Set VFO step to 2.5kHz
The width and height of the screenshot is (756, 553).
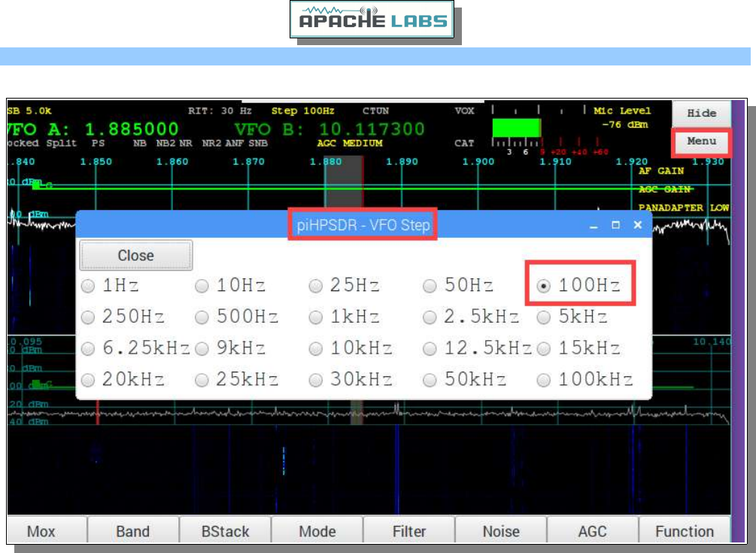click(429, 318)
